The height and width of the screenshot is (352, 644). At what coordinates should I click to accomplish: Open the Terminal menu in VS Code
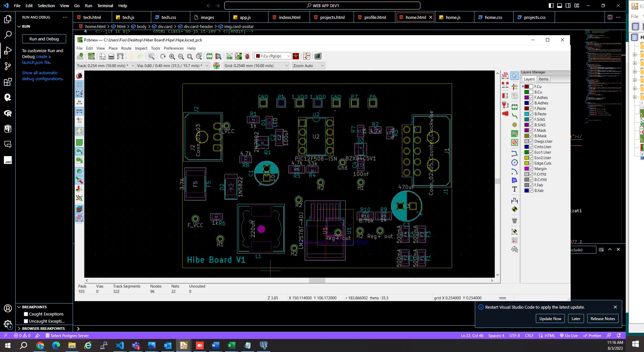105,6
